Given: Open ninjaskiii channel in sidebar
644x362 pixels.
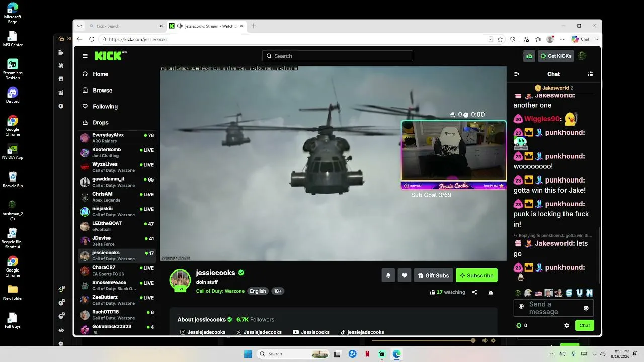Looking at the screenshot, I should tap(117, 211).
